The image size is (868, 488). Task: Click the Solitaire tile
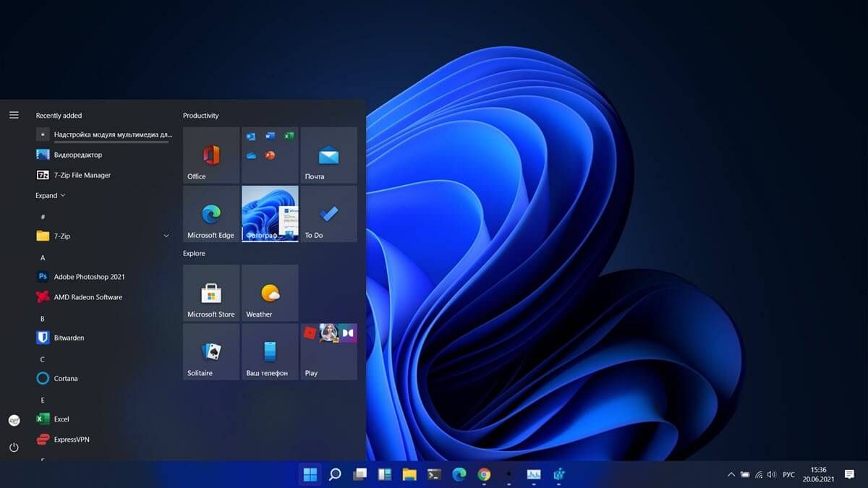[x=210, y=351]
